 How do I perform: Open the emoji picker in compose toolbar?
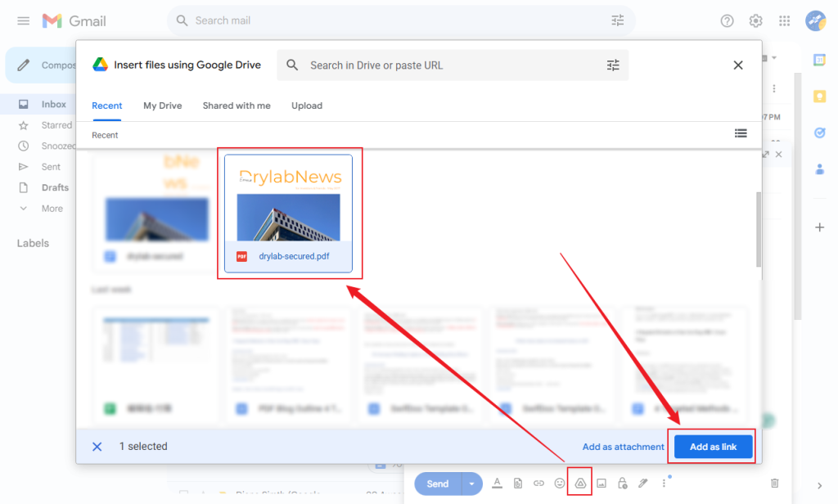point(561,484)
